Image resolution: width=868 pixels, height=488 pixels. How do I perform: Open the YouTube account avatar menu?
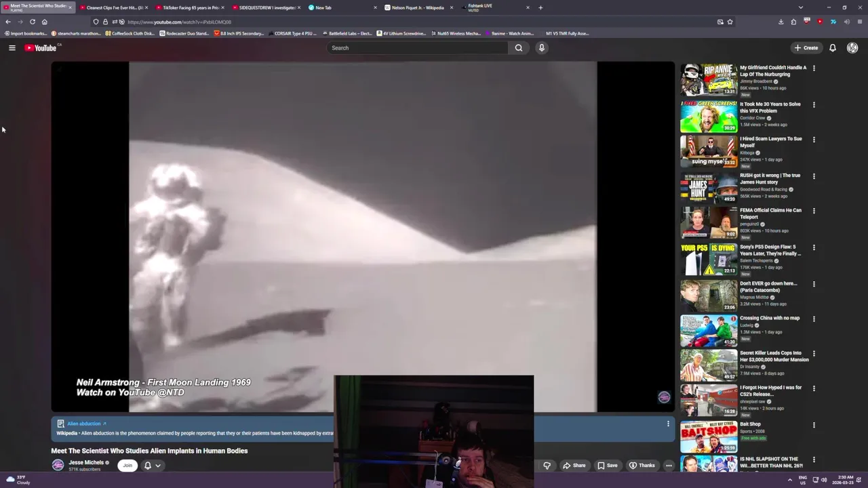pos(852,47)
